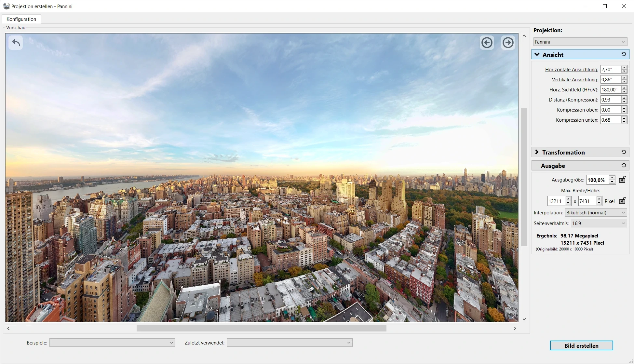The width and height of the screenshot is (634, 364).
Task: Reset the Ausgabe section values
Action: click(x=624, y=165)
